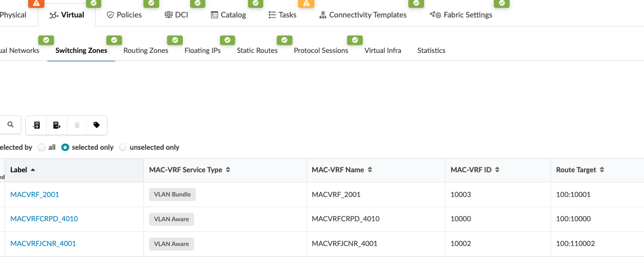Sort by MAC-VRF Name column

coord(376,170)
